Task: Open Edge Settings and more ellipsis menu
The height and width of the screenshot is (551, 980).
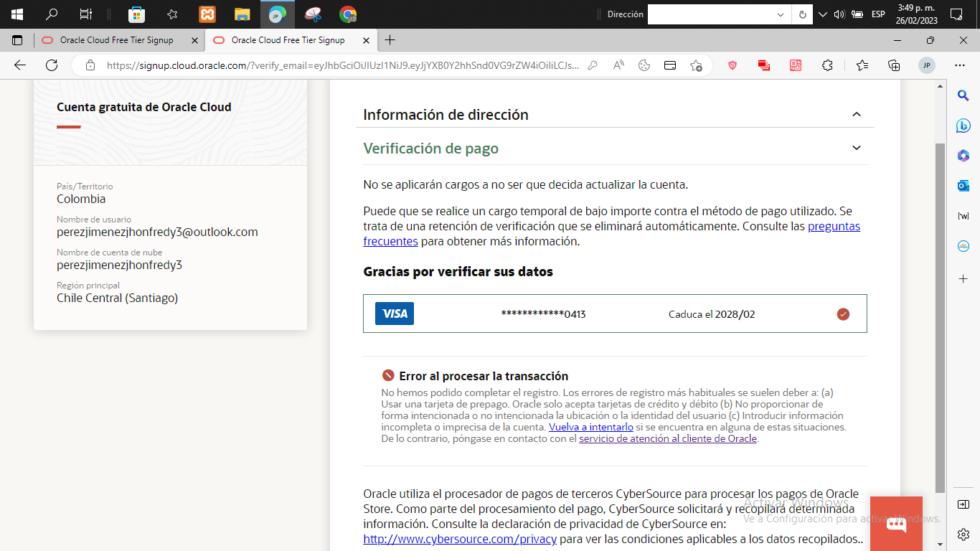Action: click(x=960, y=65)
